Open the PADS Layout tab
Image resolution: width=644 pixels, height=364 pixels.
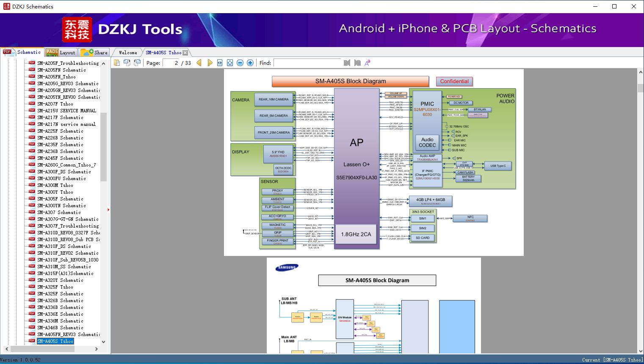point(61,53)
